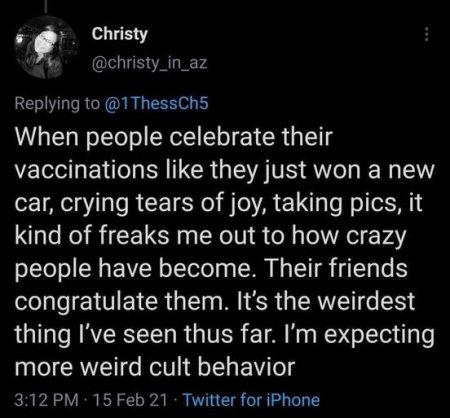Screen dimensions: 450x418
Task: Click the 3:12 PM timestamp
Action: click(47, 399)
